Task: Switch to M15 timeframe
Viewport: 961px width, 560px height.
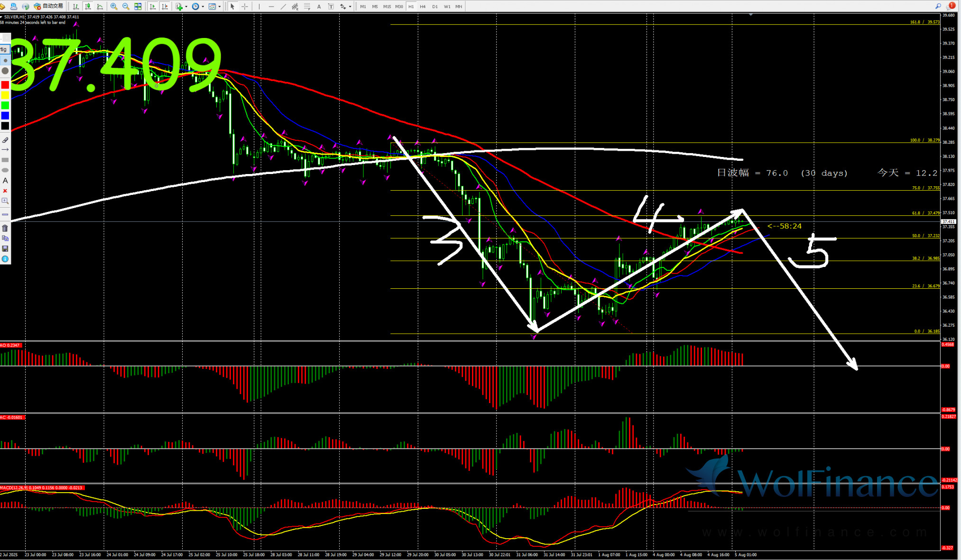Action: (387, 7)
